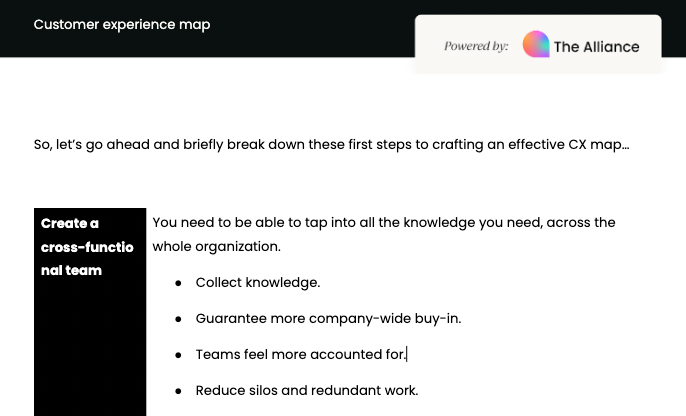This screenshot has width=686, height=416.
Task: Click The Alliance gradient logo icon
Action: pos(536,45)
